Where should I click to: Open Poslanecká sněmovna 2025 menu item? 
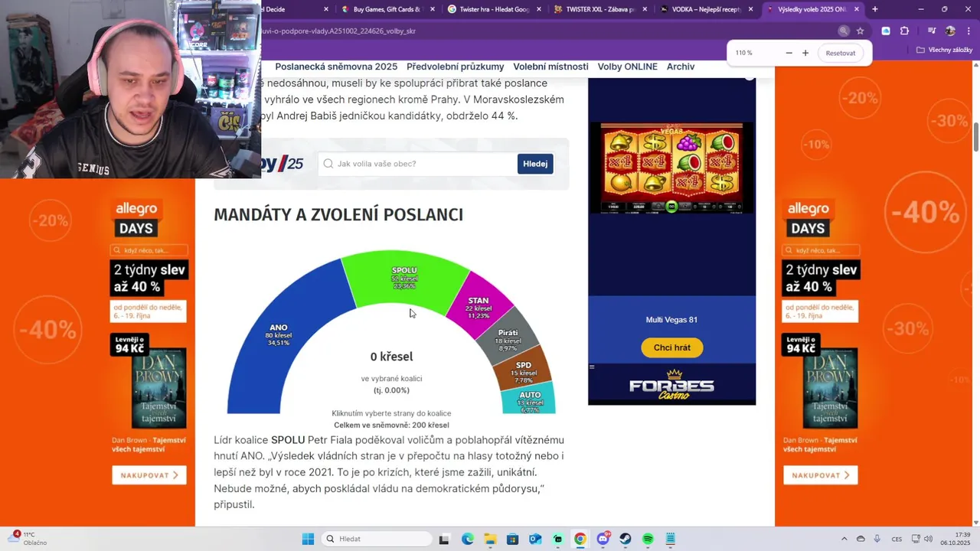[336, 67]
